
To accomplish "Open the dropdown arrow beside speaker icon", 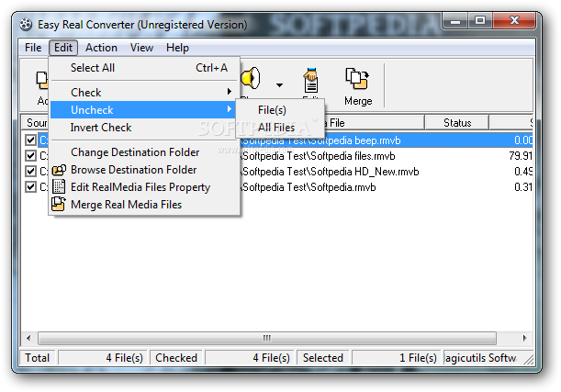I will pos(279,85).
